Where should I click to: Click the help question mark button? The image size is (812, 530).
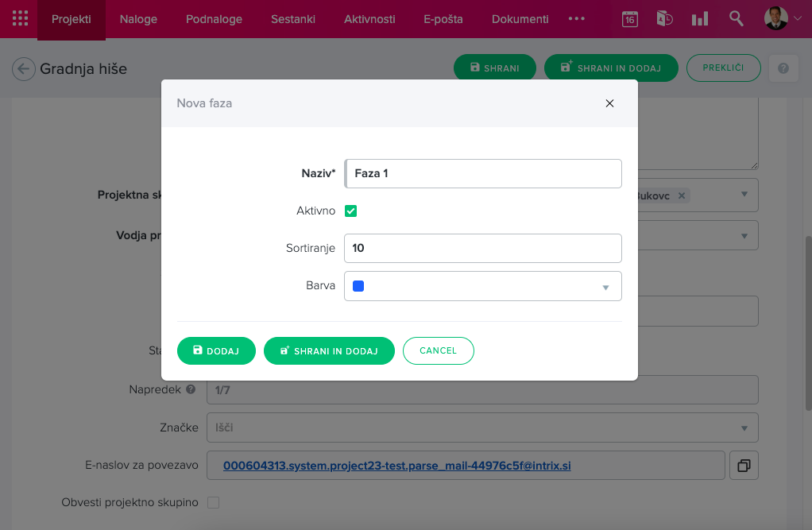(x=783, y=68)
